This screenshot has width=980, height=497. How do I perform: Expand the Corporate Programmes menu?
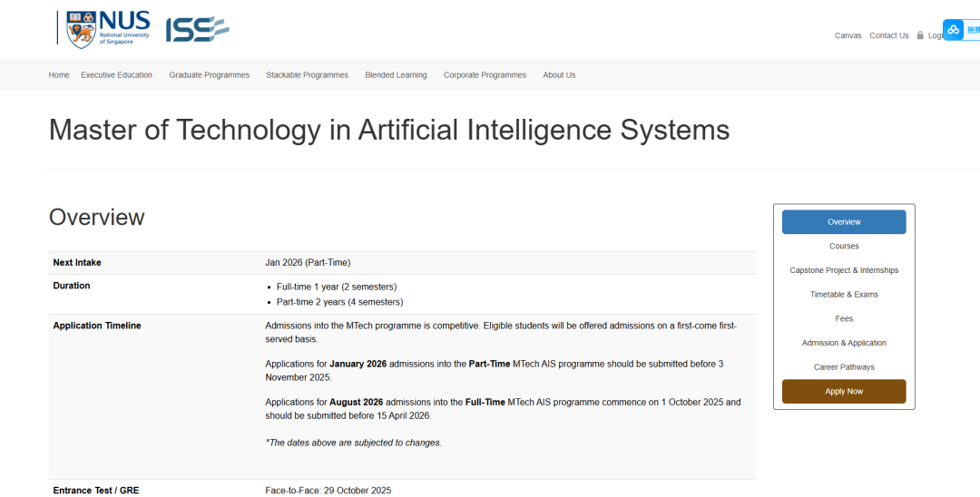(485, 75)
